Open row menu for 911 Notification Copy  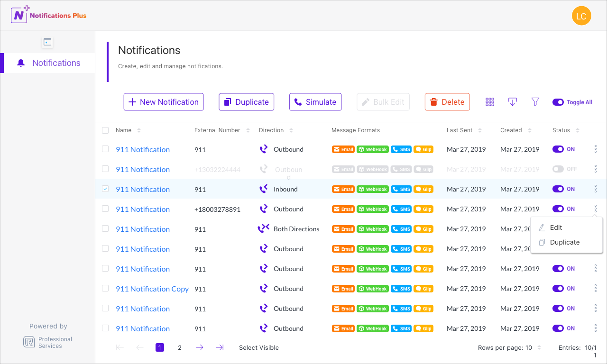click(x=596, y=289)
